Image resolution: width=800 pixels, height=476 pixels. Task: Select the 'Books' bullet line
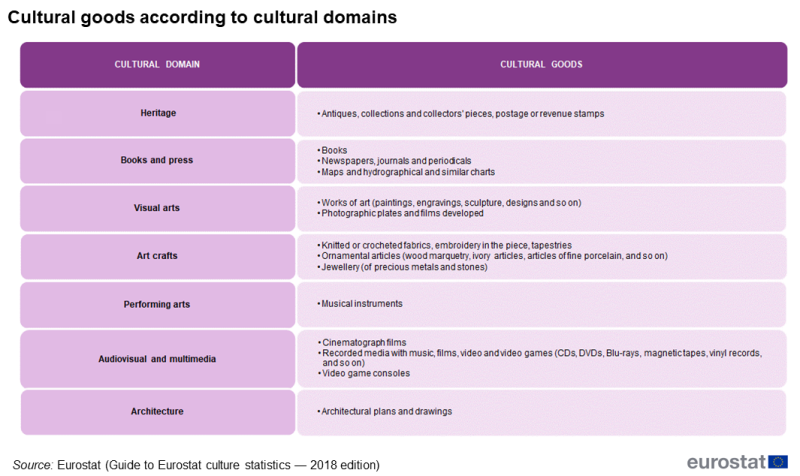(332, 151)
